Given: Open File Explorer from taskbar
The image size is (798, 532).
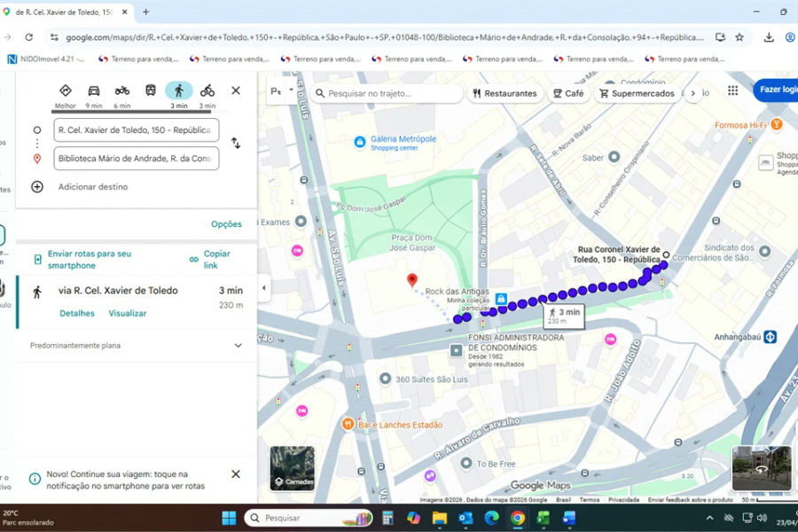Looking at the screenshot, I should click(x=439, y=518).
